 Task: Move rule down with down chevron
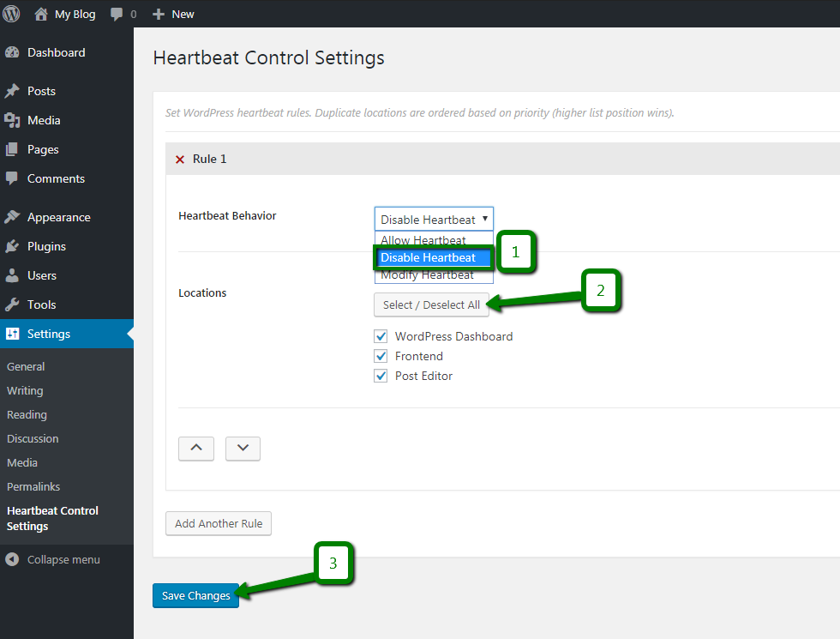click(x=243, y=449)
